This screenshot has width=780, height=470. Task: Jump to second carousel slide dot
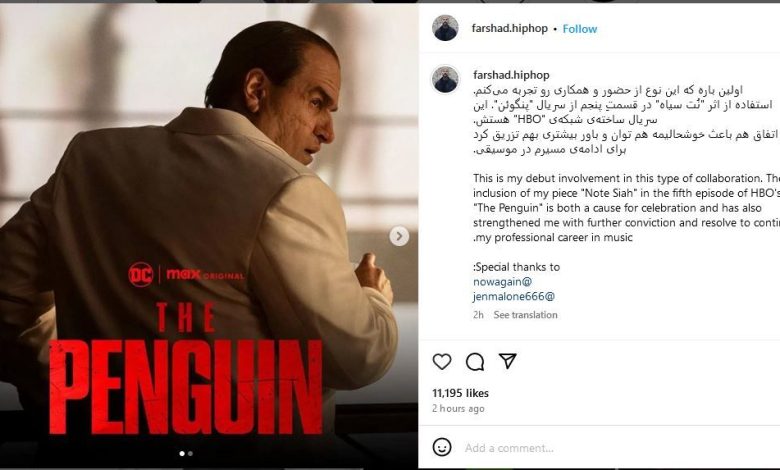click(190, 453)
